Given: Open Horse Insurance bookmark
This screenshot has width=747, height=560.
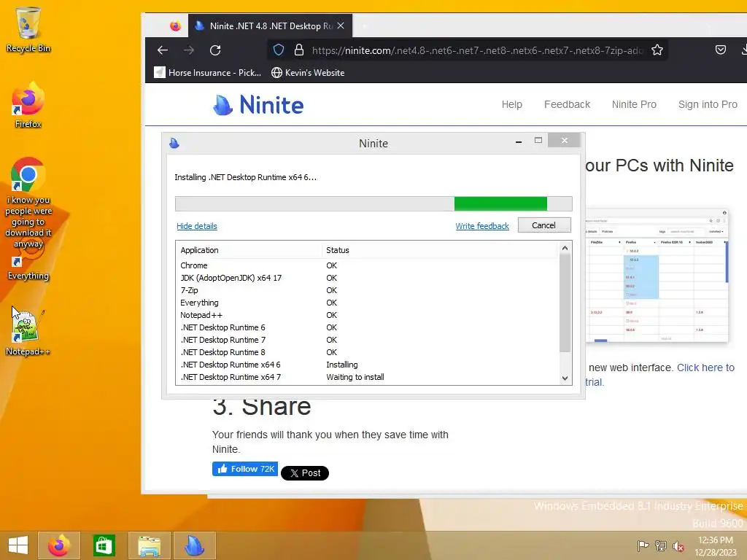Looking at the screenshot, I should pyautogui.click(x=208, y=72).
